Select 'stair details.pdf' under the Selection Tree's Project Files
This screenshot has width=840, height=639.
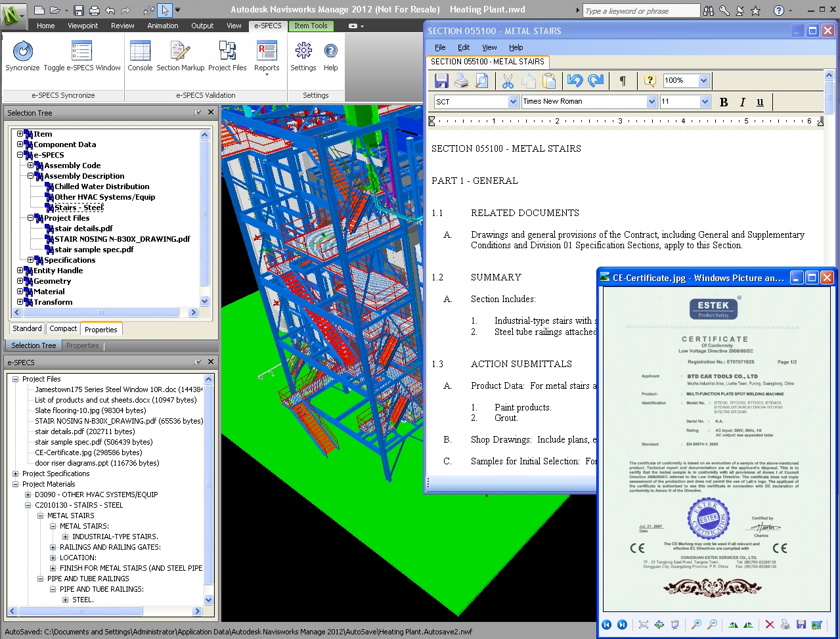pyautogui.click(x=84, y=229)
